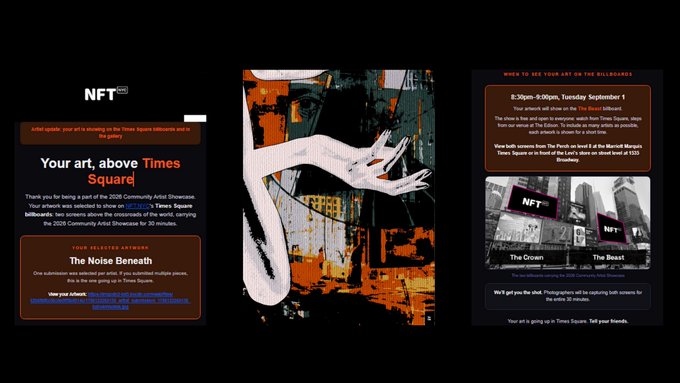Click the hand artwork image
Screen dimensions: 680x383
[339, 197]
